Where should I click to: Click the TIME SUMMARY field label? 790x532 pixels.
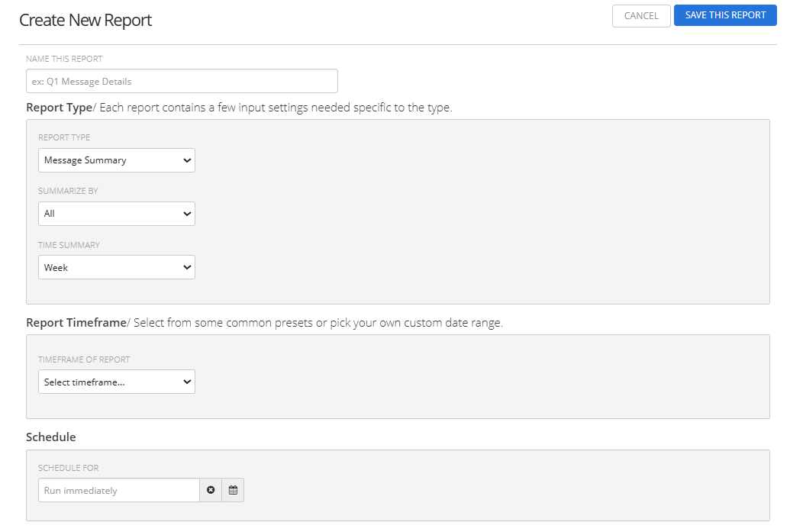[x=69, y=245]
